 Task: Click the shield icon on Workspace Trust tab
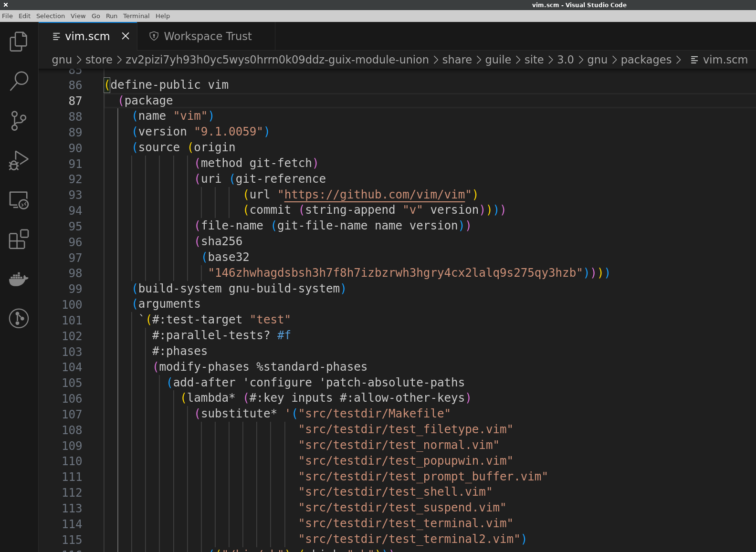point(154,36)
